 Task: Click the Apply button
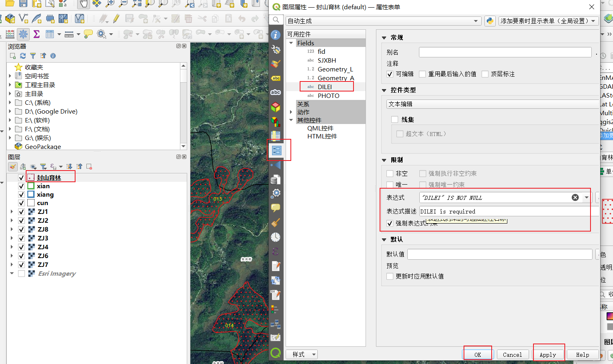549,355
